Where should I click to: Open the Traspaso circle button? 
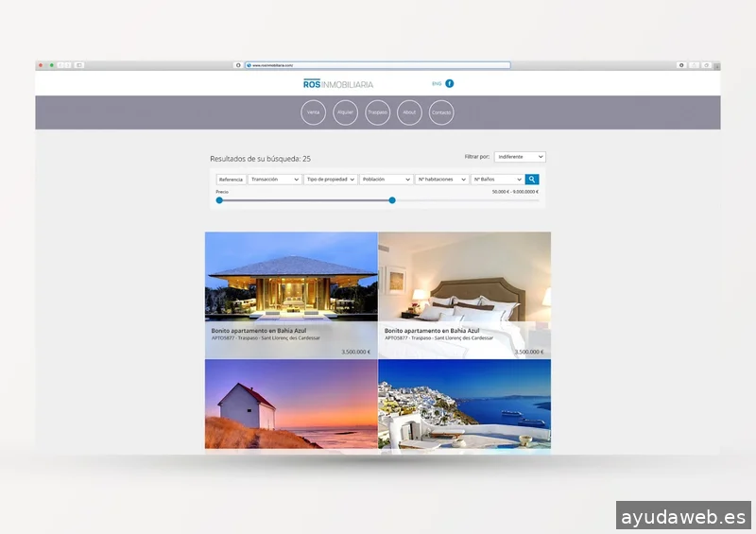378,112
